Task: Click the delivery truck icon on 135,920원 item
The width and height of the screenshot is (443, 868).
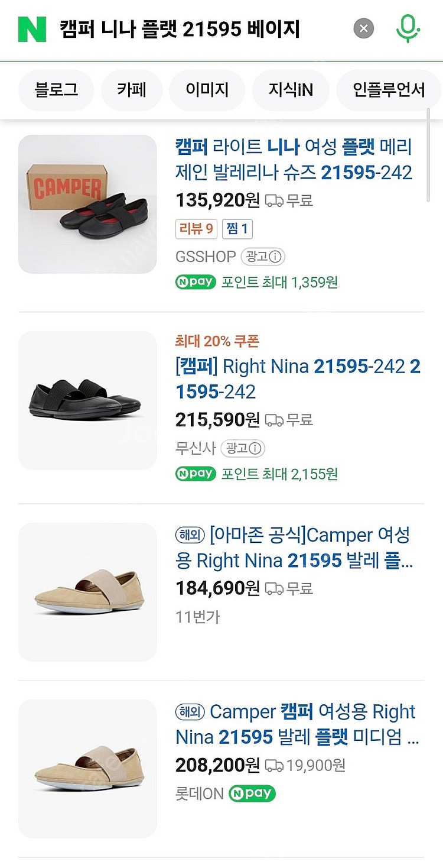Action: pos(274,200)
